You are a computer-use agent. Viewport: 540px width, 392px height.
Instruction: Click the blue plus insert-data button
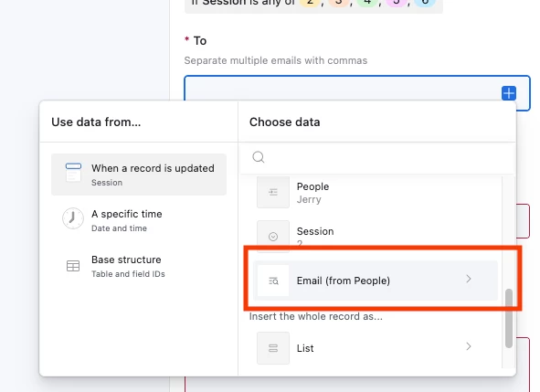[509, 93]
